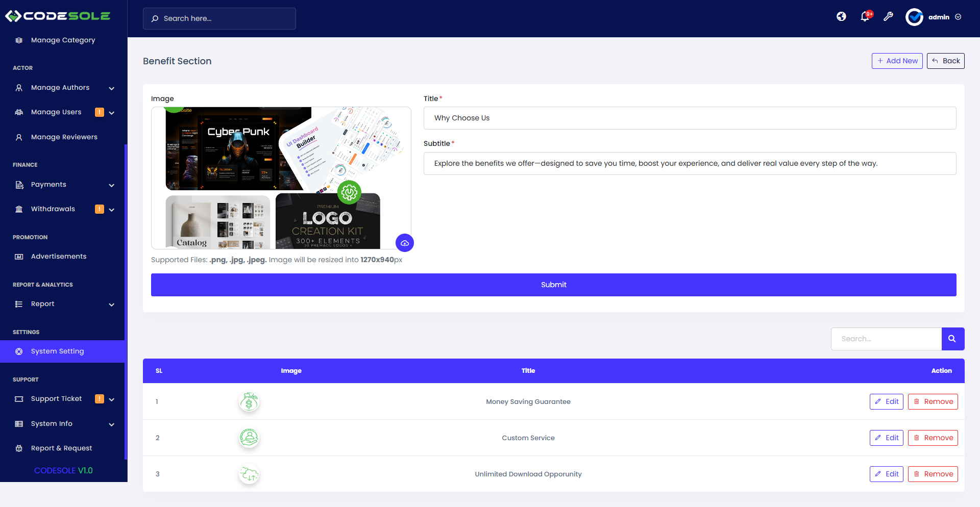Click the CODESOLE logo
Screen dimensions: 980x507
pos(58,16)
